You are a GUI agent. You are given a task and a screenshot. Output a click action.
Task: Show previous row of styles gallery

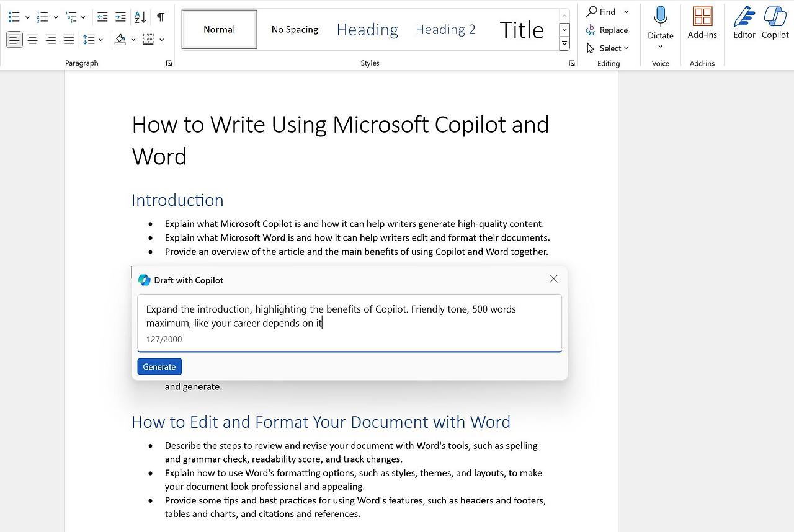coord(564,16)
